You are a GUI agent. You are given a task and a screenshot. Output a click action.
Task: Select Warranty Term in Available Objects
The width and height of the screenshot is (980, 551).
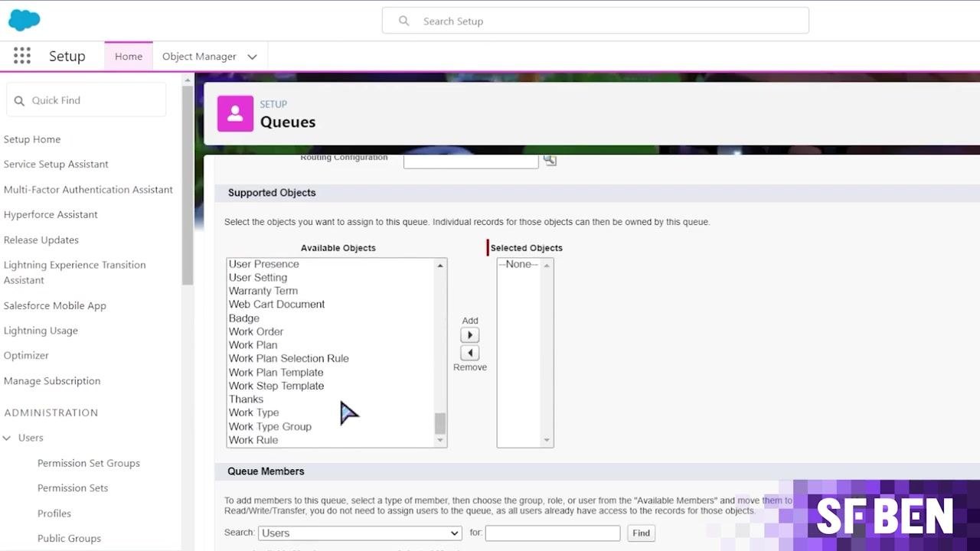(263, 291)
